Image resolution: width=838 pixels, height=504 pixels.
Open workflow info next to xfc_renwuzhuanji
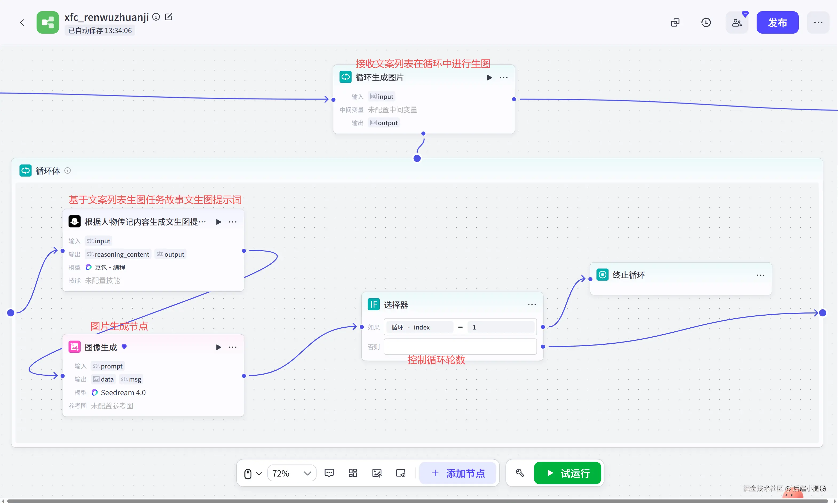coord(156,17)
